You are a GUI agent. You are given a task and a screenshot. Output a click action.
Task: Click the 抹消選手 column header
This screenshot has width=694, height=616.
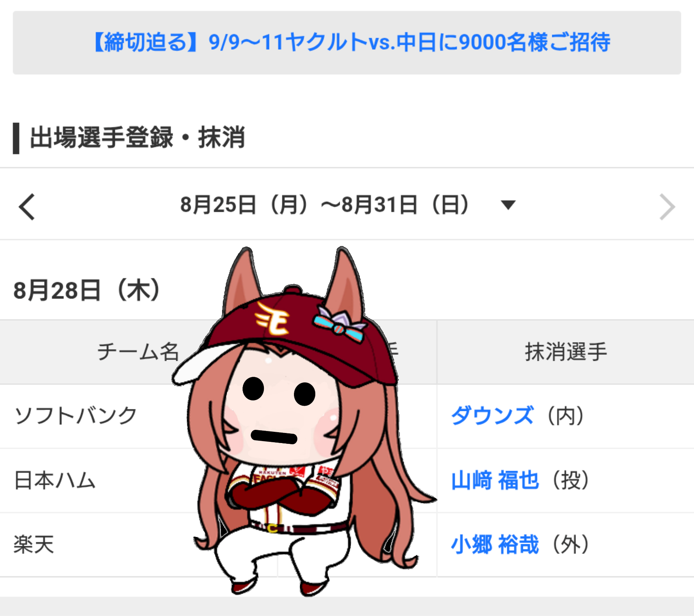(565, 352)
